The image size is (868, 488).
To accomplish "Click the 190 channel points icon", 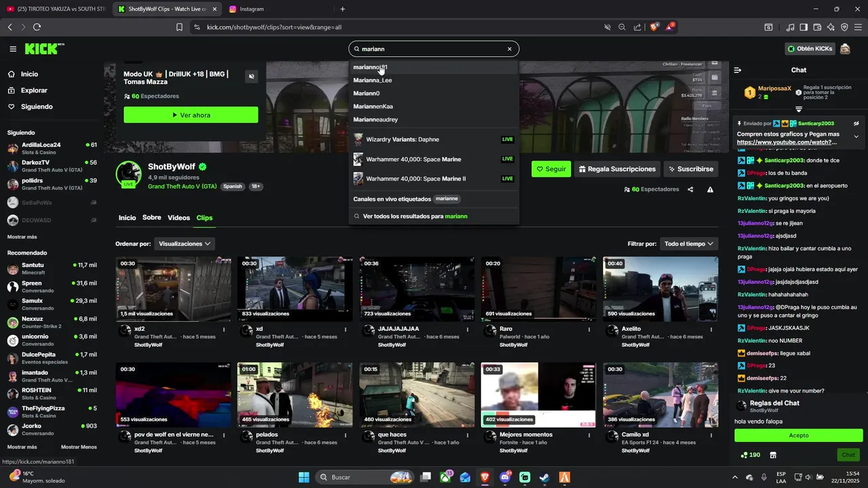I will 750,455.
